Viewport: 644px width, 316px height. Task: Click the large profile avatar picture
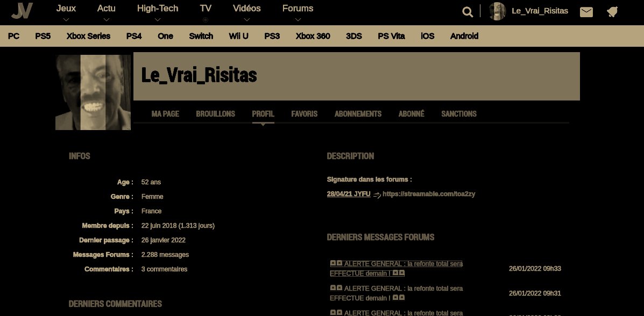tap(93, 92)
